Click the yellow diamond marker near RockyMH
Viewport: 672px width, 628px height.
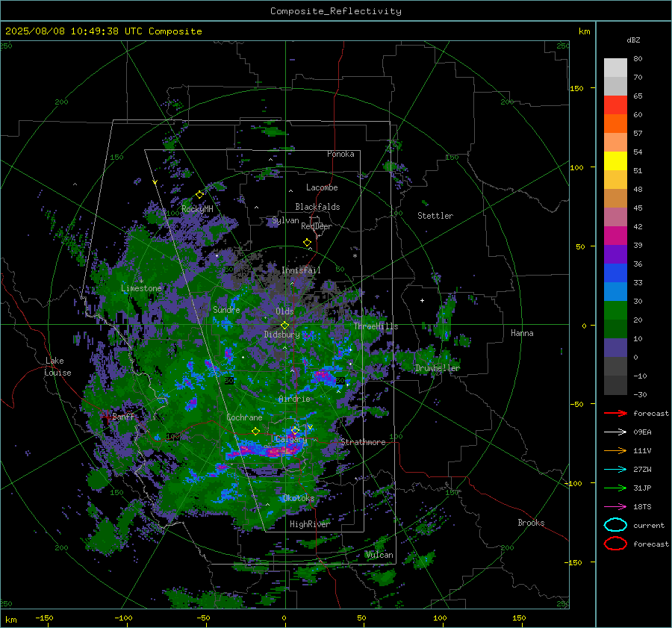[199, 195]
